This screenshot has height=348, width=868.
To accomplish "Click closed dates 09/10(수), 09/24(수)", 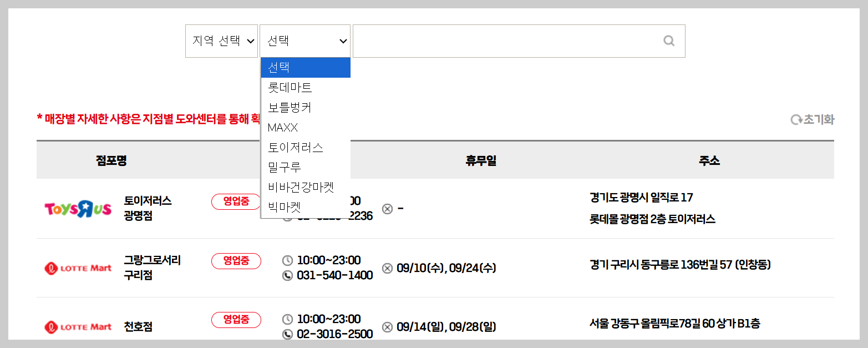I will (446, 268).
